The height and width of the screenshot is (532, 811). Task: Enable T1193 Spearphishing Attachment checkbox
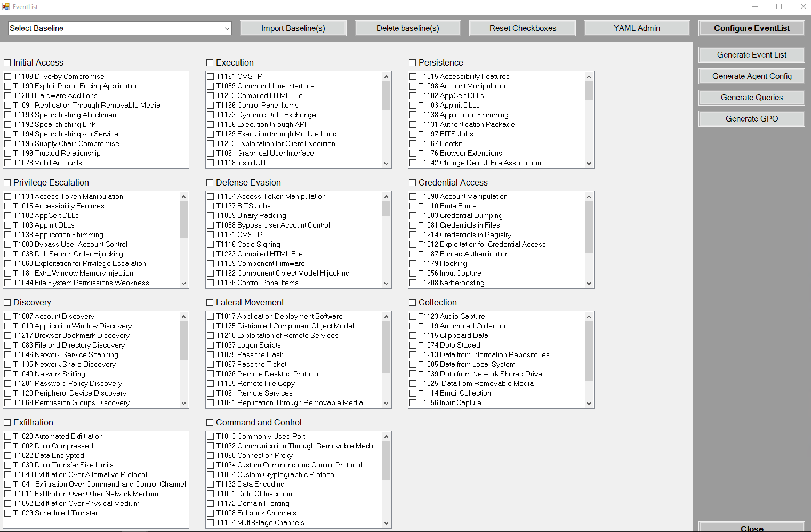(x=8, y=115)
